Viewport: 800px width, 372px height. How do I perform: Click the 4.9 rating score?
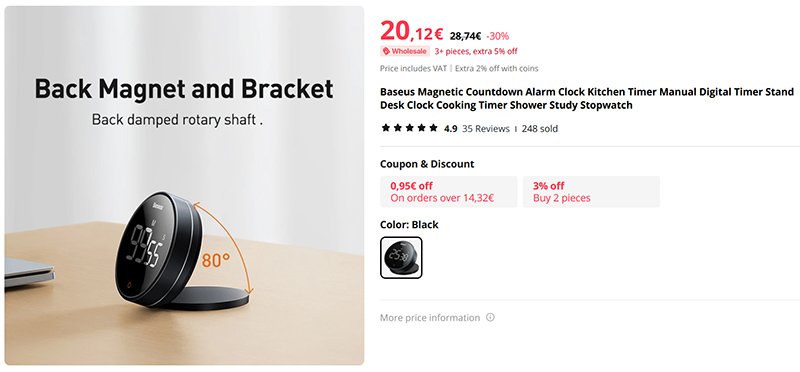click(451, 129)
